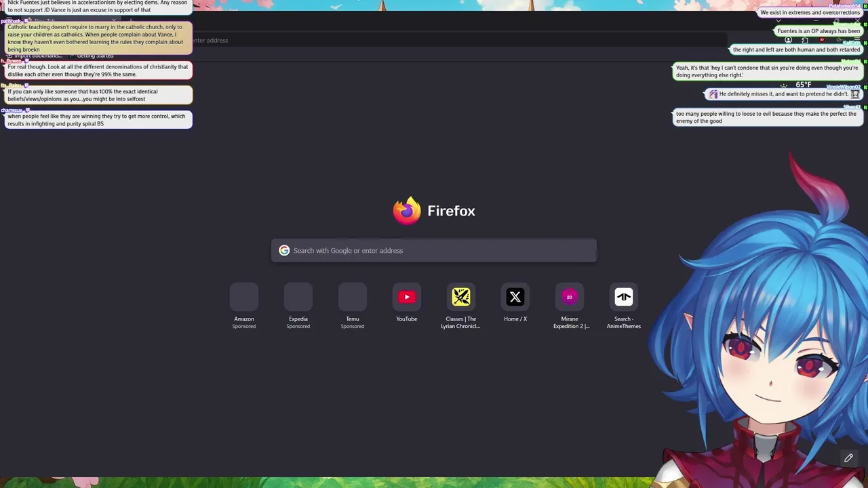Viewport: 868px width, 488px height.
Task: Click the 'YouTube' label under its tile
Action: pyautogui.click(x=407, y=319)
